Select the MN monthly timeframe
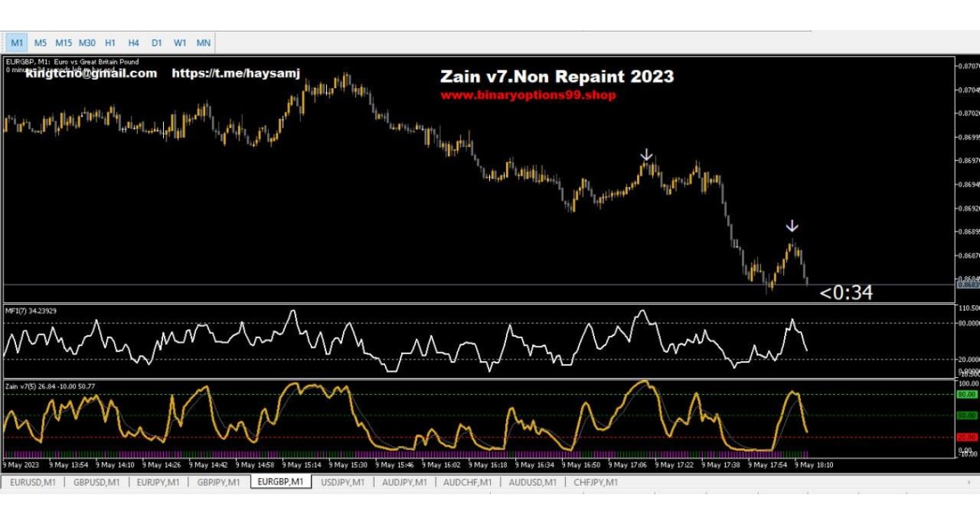Screen dimensions: 980x525 (x=204, y=43)
